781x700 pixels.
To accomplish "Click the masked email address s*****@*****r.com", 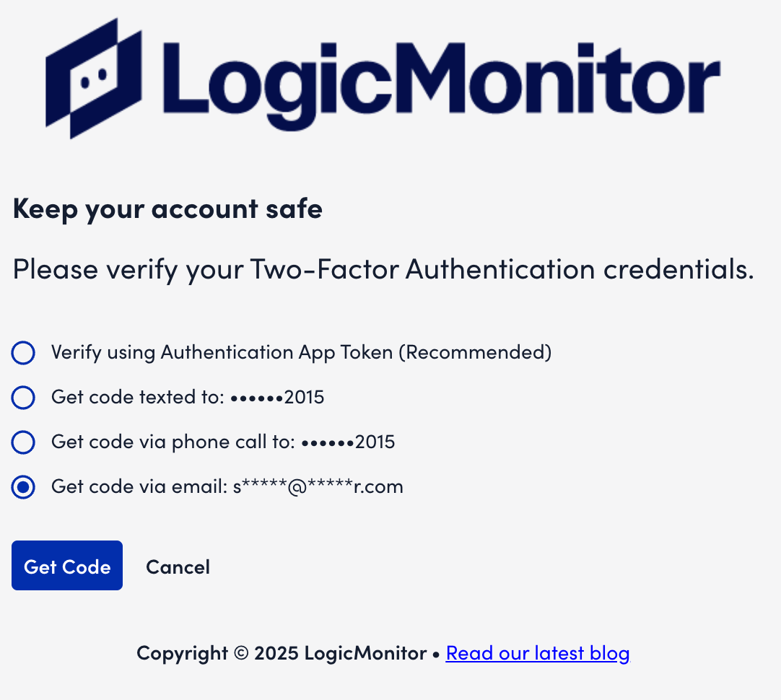I will click(x=318, y=486).
